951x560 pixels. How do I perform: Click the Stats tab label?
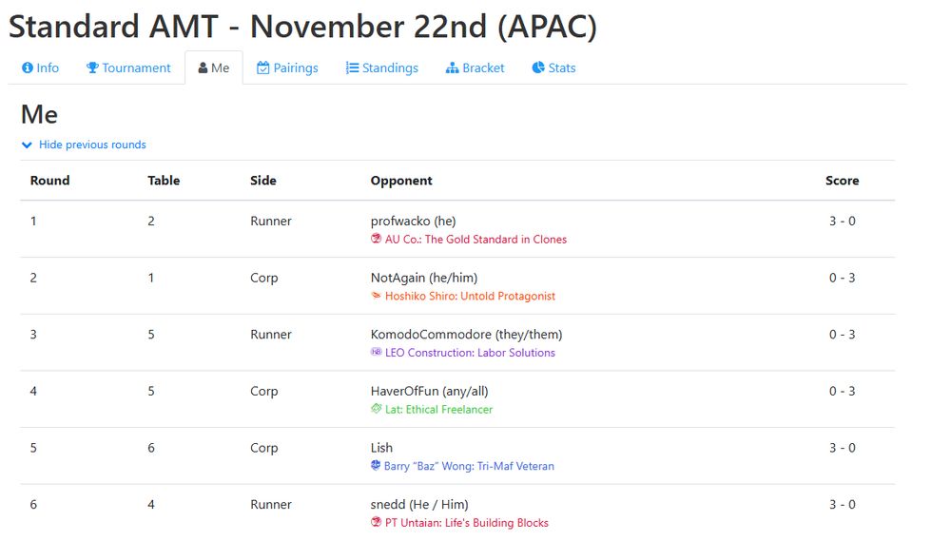561,68
